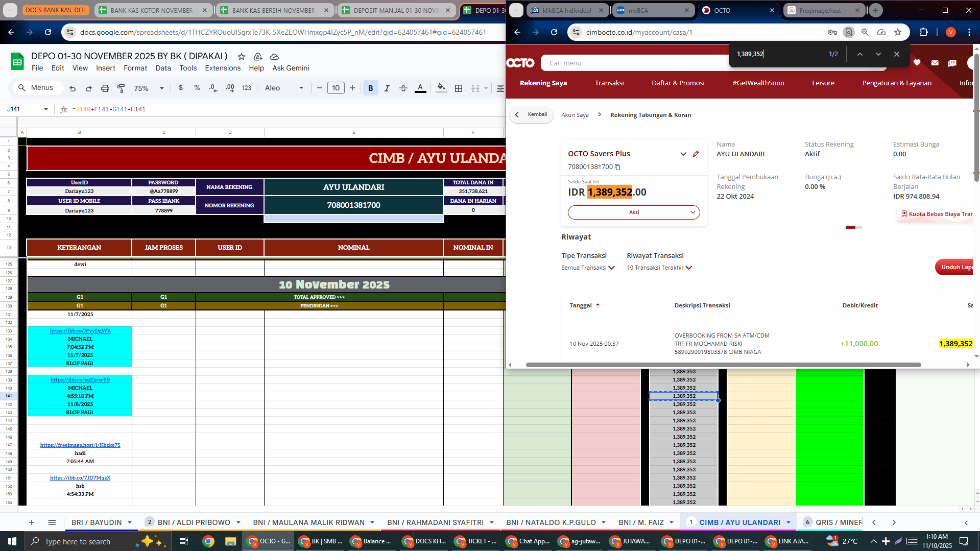Open File Explorer from taskbar
The width and height of the screenshot is (980, 551).
tap(231, 541)
